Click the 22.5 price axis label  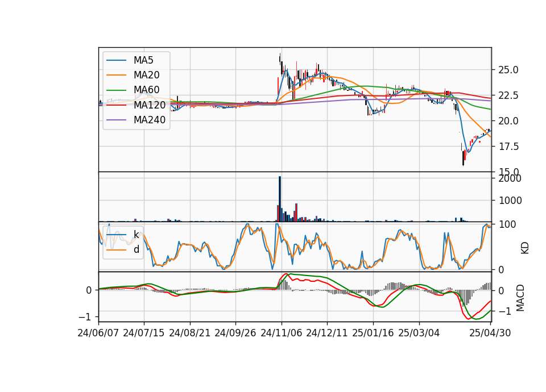coord(508,95)
